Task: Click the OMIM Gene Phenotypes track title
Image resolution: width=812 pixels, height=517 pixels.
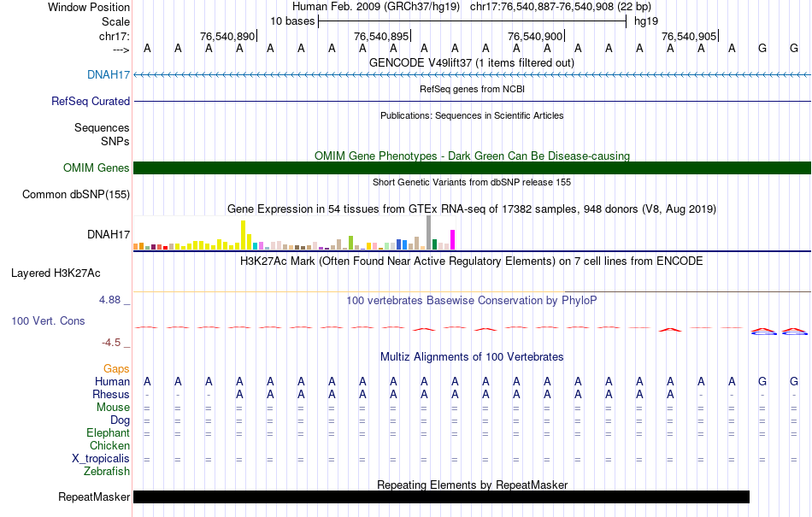Action: [472, 156]
